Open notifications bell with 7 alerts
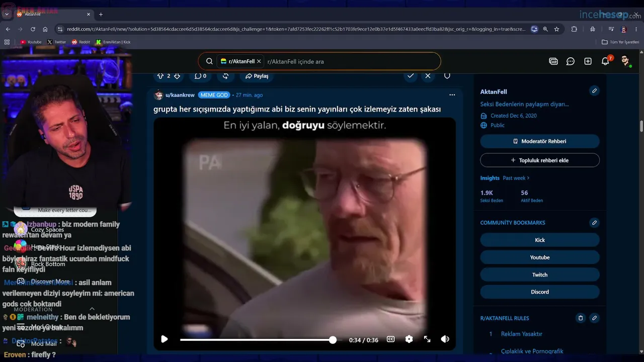 tap(605, 61)
